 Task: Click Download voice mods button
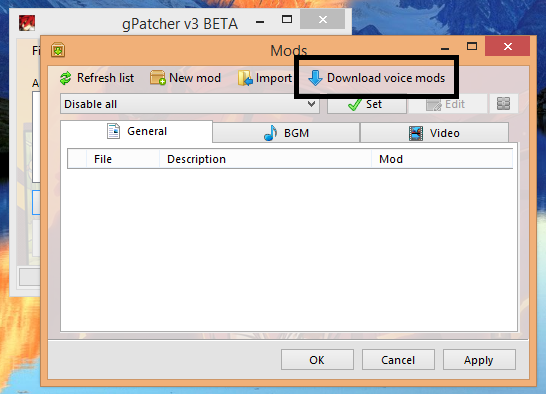pos(376,78)
